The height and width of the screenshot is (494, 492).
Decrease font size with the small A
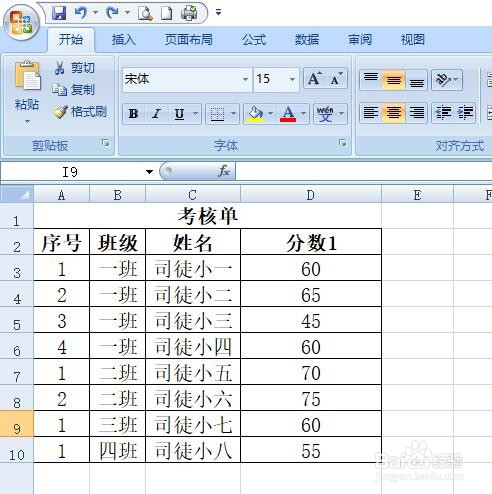tap(336, 79)
